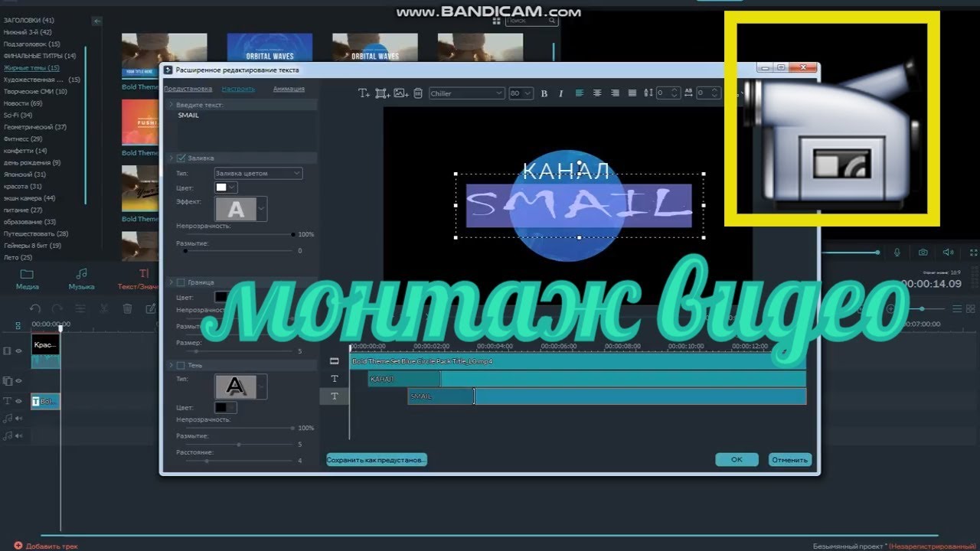Click the scissors split icon in timeline toolbar
The width and height of the screenshot is (980, 551).
(104, 308)
